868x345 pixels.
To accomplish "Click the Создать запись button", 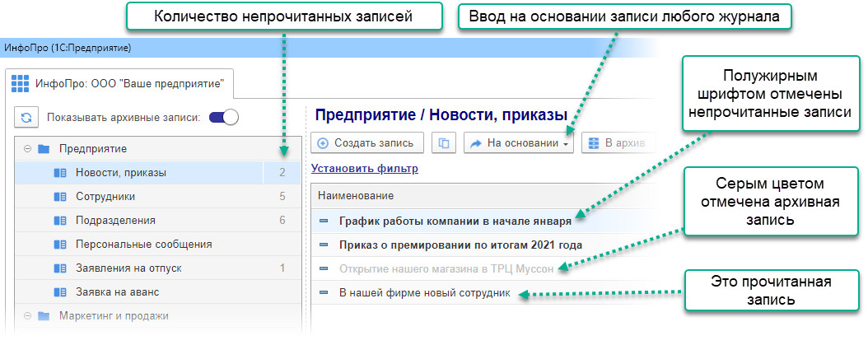I will (367, 143).
